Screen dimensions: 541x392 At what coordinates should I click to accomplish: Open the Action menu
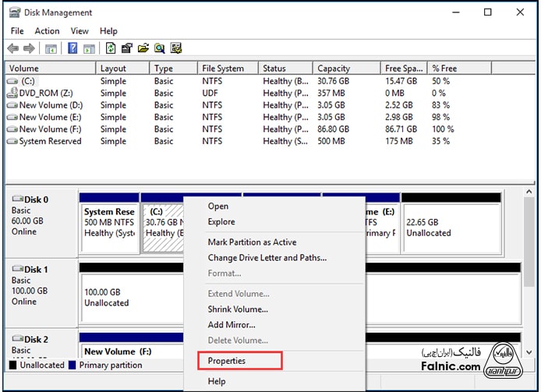tap(47, 31)
